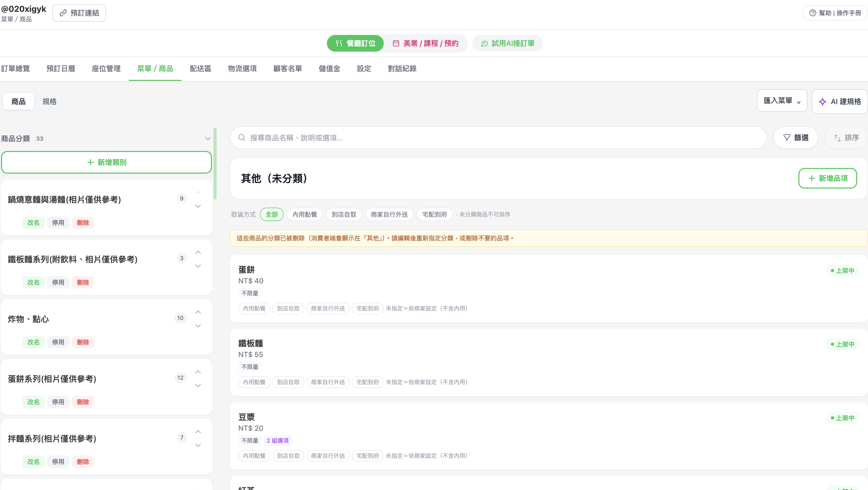Image resolution: width=868 pixels, height=490 pixels.
Task: Focus the 搜尋商品名稱 search field
Action: pos(498,138)
